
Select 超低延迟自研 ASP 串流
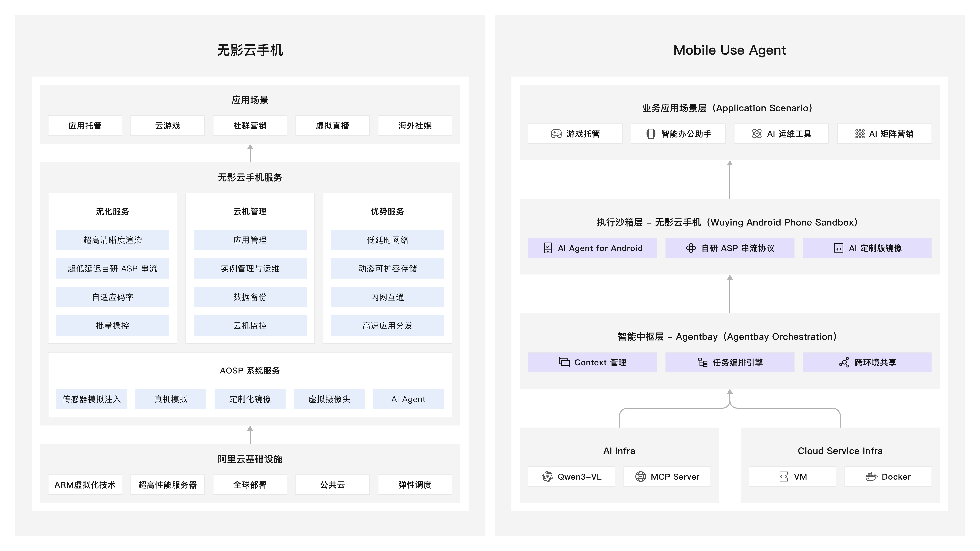pyautogui.click(x=113, y=269)
